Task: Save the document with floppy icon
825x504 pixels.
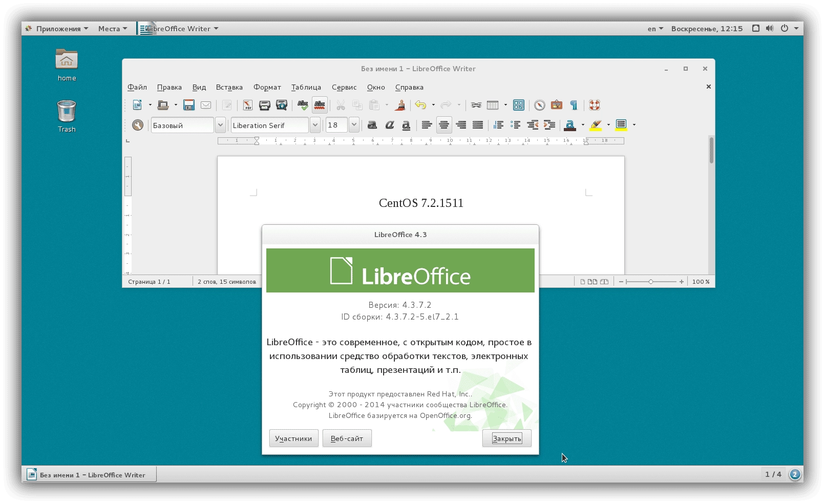Action: pyautogui.click(x=189, y=105)
